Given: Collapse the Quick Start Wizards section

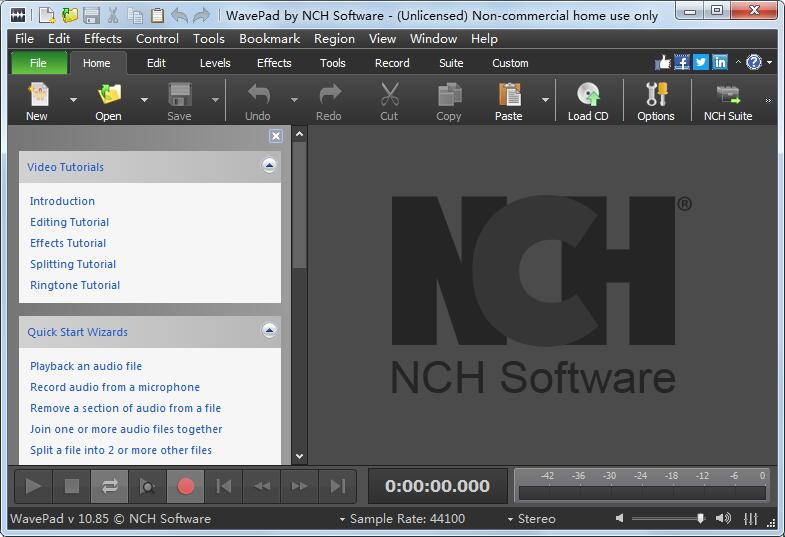Looking at the screenshot, I should pos(269,331).
